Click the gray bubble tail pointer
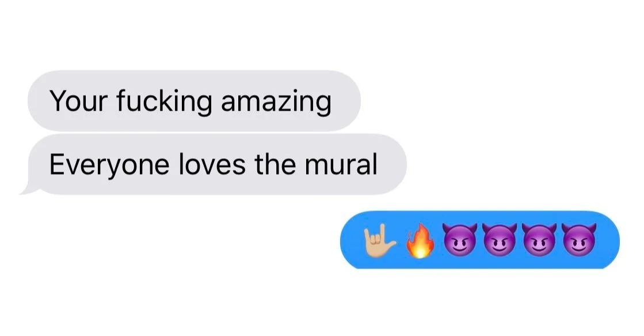The image size is (644, 336). click(x=29, y=187)
